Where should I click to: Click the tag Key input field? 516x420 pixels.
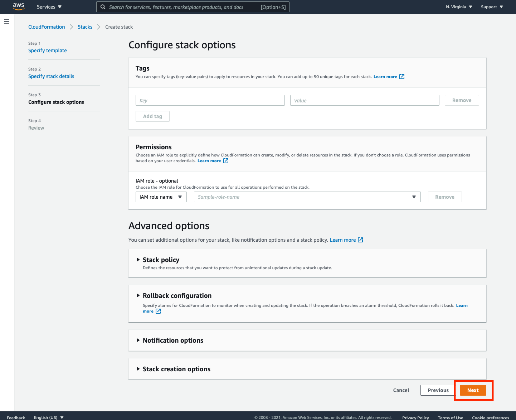(210, 100)
